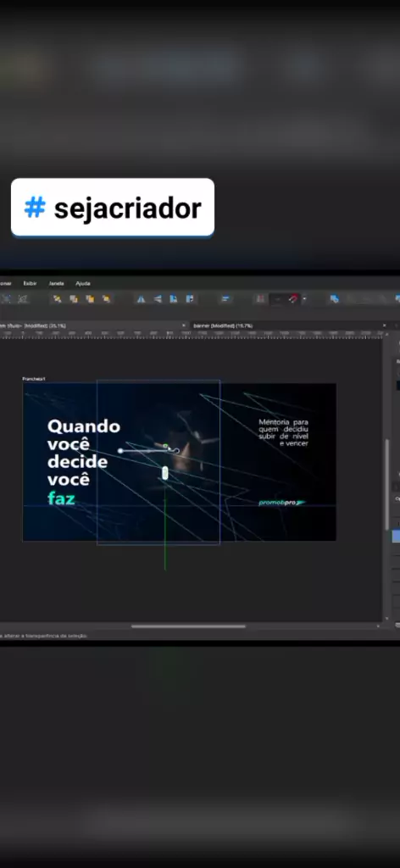The image size is (400, 868).
Task: Click the Flip Horizontal icon
Action: 141,299
